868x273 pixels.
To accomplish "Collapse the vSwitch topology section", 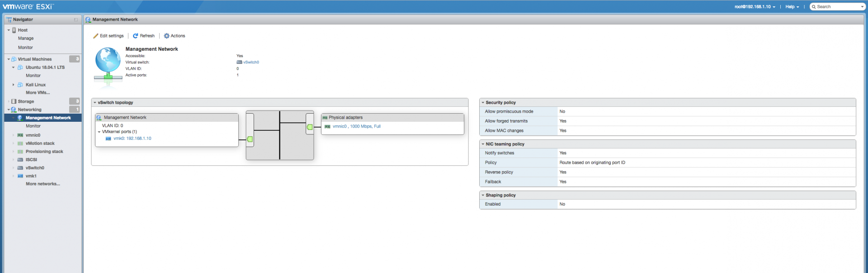I will [95, 103].
